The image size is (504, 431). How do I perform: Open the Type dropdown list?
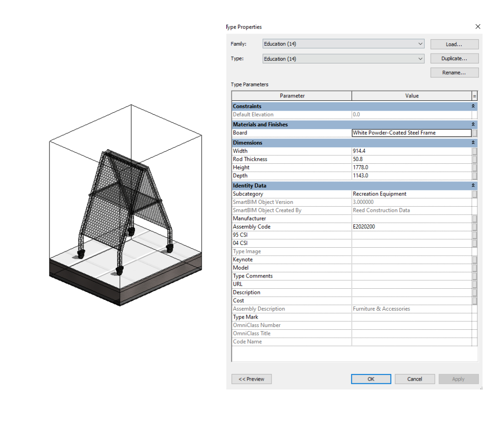tap(420, 59)
